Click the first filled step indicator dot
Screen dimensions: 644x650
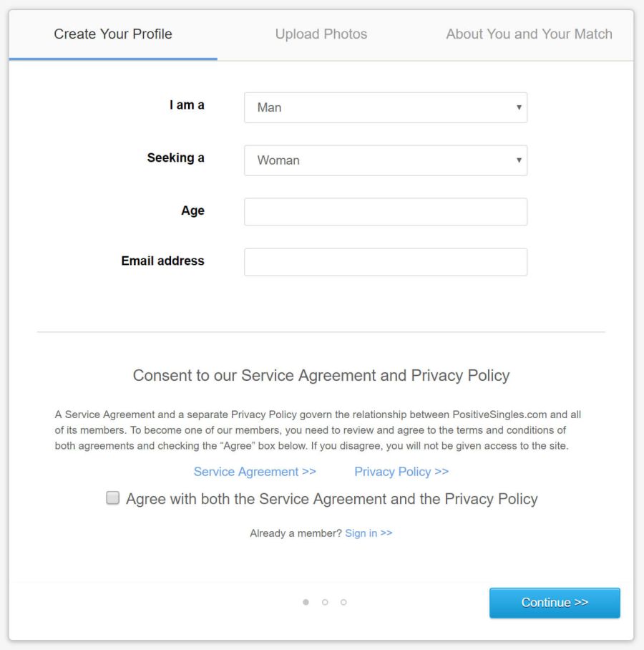[306, 602]
